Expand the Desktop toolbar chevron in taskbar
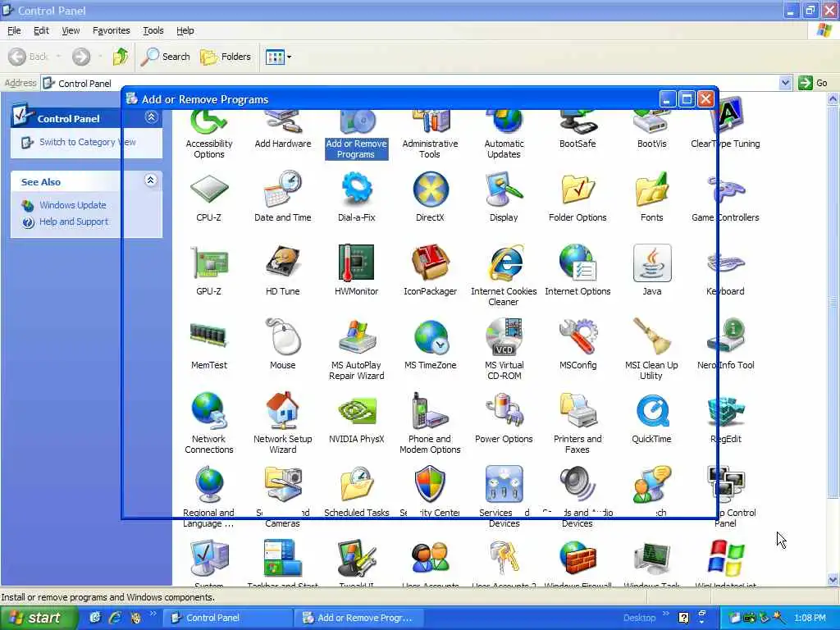 pyautogui.click(x=666, y=614)
